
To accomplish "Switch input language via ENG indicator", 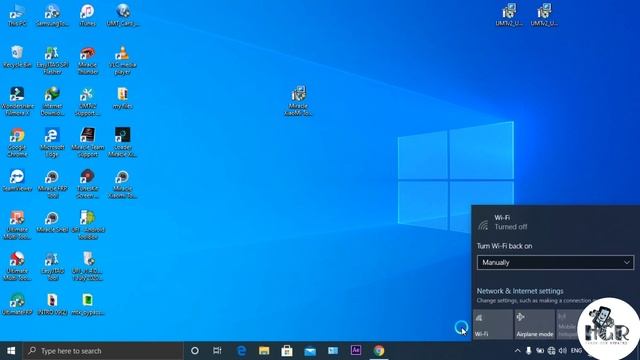I will point(576,351).
